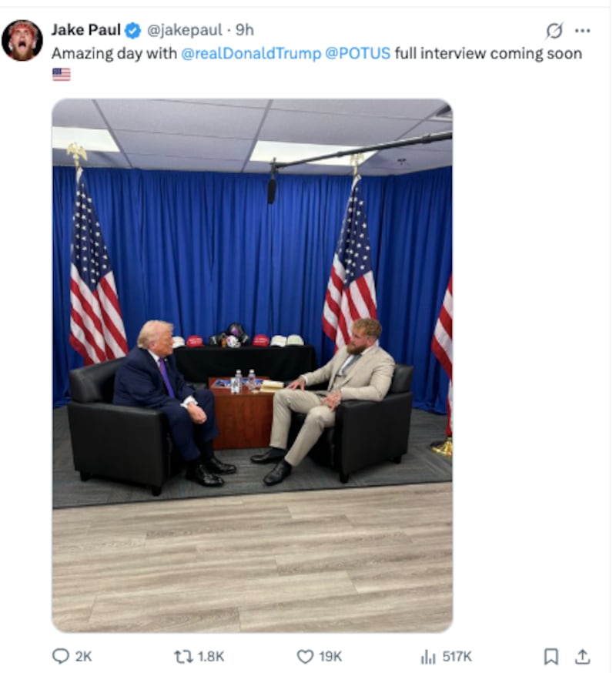Open the share post icon
616x673 pixels.
[x=582, y=657]
